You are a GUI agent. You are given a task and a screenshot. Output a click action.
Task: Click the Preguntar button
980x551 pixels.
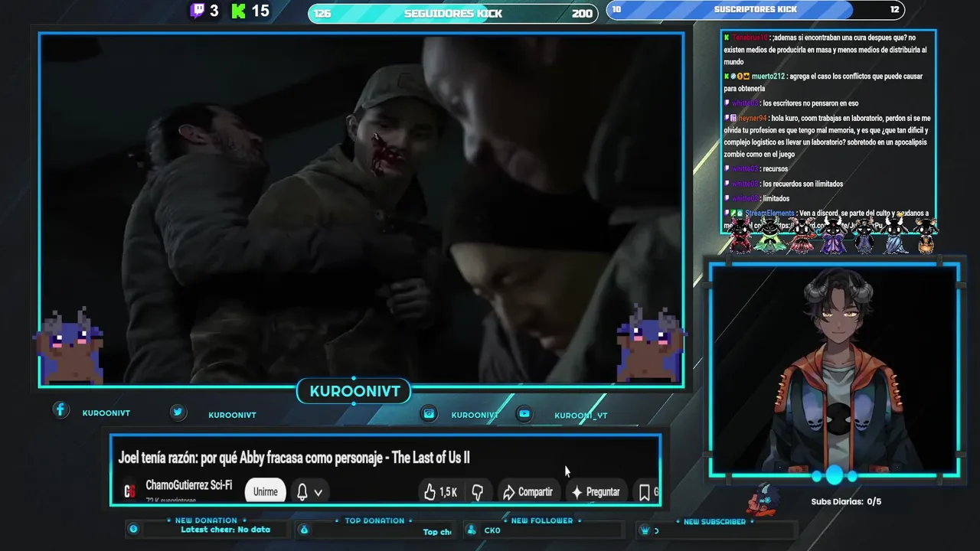tap(595, 492)
